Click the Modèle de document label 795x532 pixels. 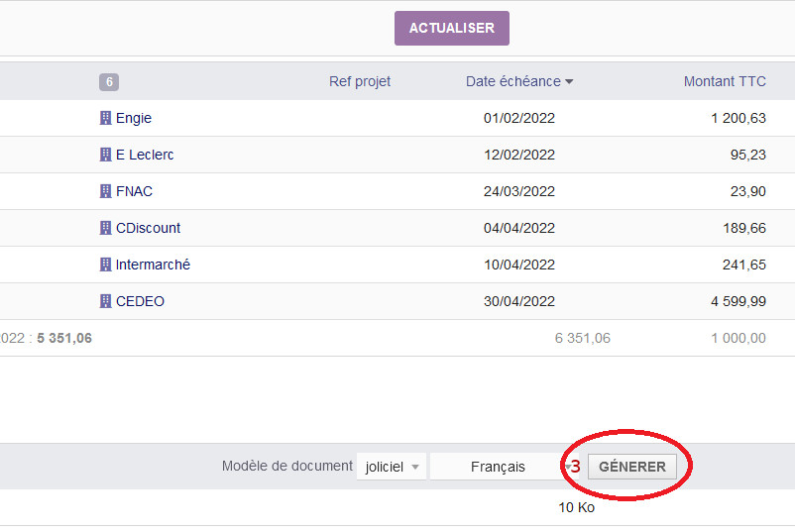coord(286,466)
